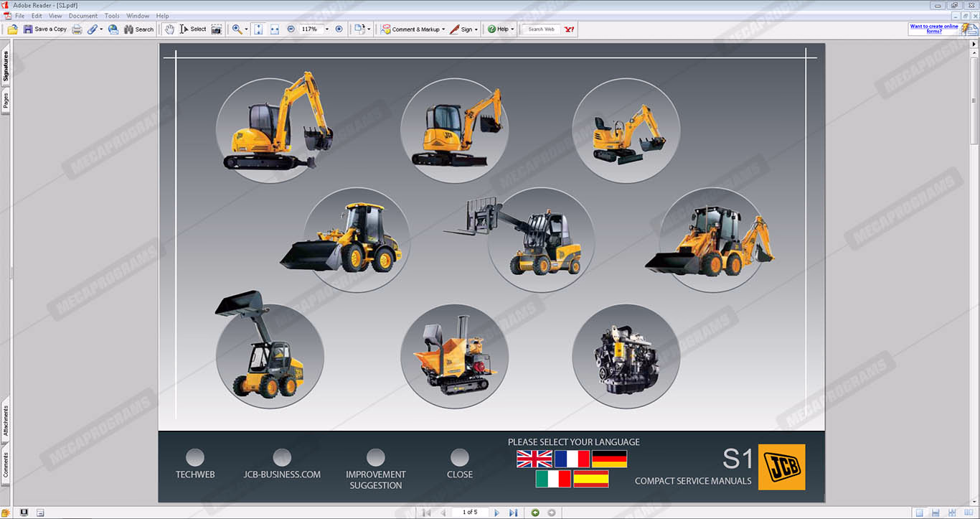The image size is (980, 519).
Task: Open the zoom percentage dropdown arrow
Action: [x=327, y=29]
